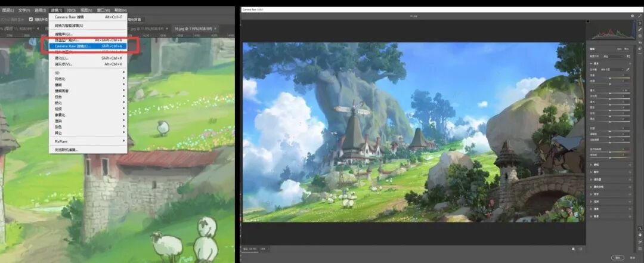The image size is (644, 263).
Task: Expand the 颜色分级 panel section
Action: [591, 187]
